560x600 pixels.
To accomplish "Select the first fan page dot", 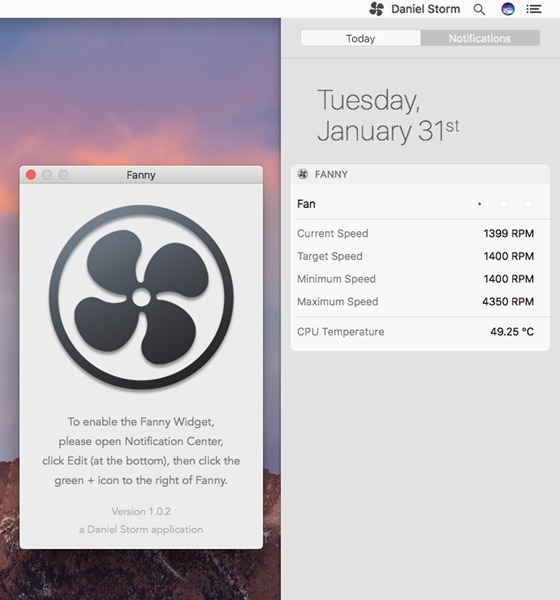I will pyautogui.click(x=479, y=204).
